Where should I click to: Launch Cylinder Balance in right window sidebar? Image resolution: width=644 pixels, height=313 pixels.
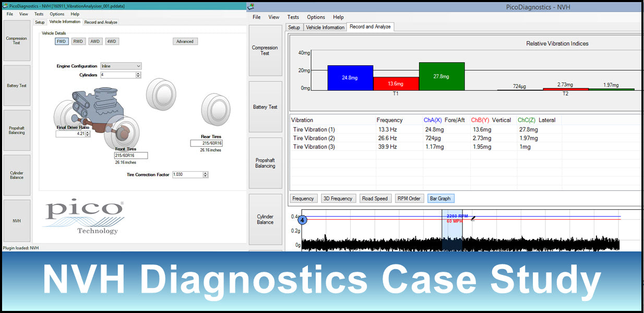(265, 219)
